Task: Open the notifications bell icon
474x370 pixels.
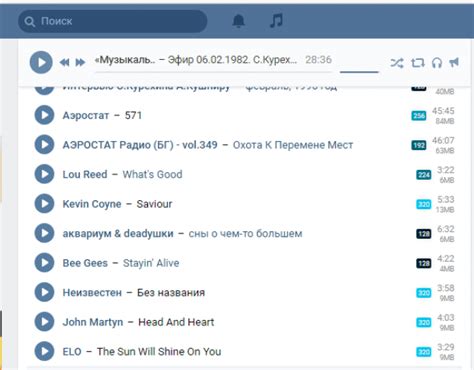Action: [x=238, y=21]
